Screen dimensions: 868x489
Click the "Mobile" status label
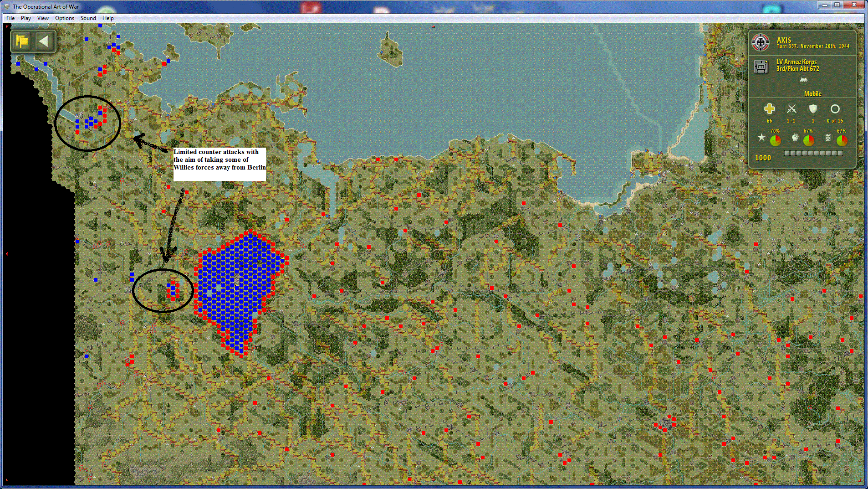coord(813,94)
